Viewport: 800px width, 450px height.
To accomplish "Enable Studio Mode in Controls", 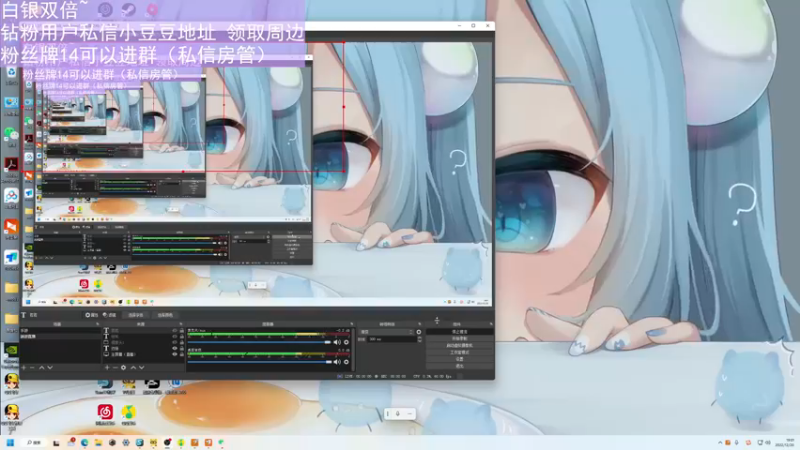I will click(x=460, y=352).
